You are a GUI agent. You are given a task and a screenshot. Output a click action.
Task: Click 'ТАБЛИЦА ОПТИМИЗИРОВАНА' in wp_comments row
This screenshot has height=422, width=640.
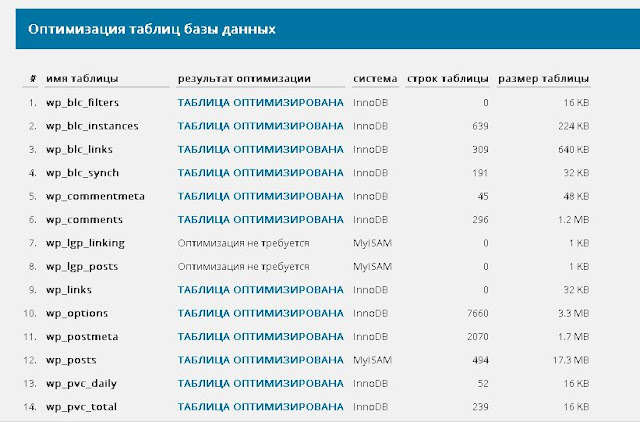(260, 220)
